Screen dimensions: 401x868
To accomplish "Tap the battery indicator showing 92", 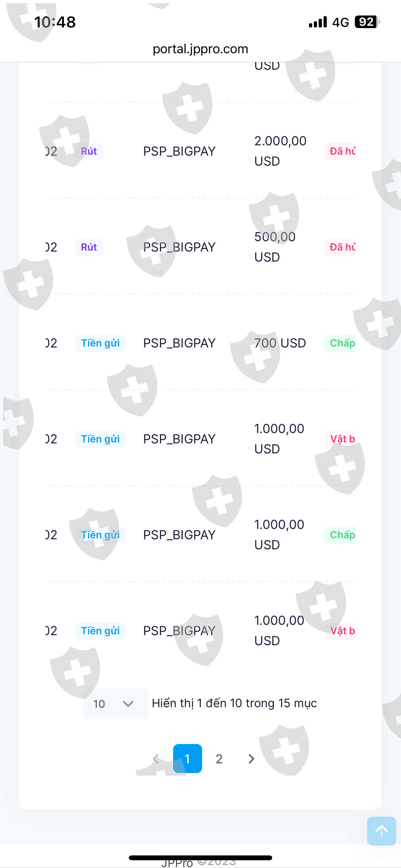I will click(367, 22).
